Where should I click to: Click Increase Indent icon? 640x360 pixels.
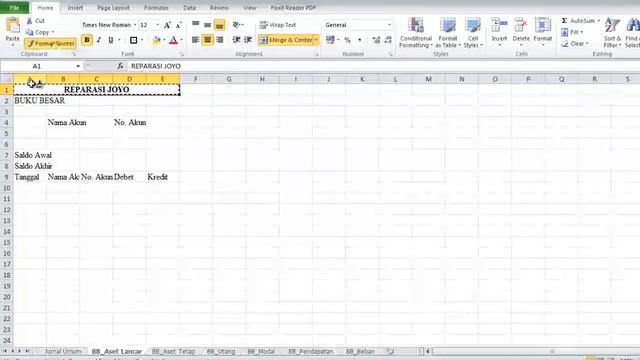point(248,40)
